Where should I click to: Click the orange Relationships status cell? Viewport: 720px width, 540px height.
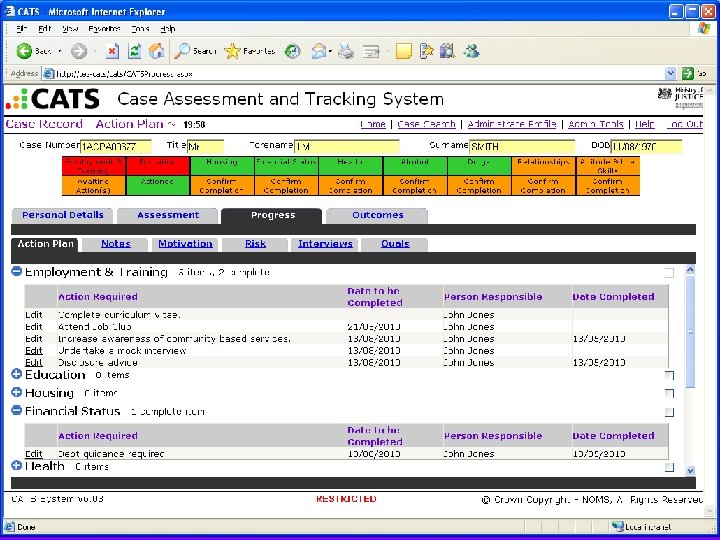[543, 166]
